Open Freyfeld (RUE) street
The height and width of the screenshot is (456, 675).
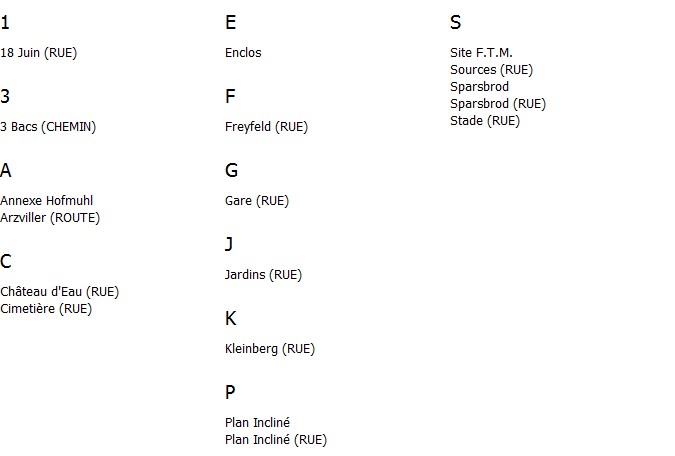coord(266,127)
